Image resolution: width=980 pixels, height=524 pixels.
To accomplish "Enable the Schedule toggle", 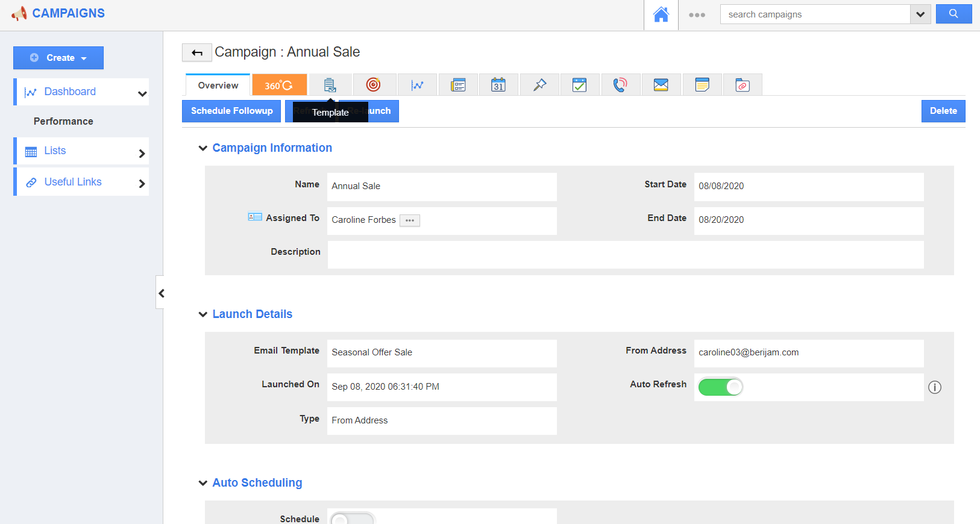I will click(352, 518).
